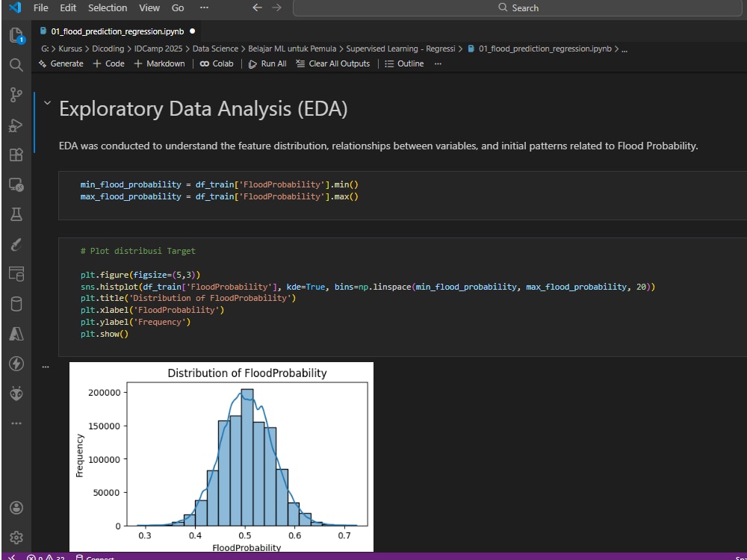Open the Accounts menu icon
The height and width of the screenshot is (560, 747).
click(x=16, y=508)
